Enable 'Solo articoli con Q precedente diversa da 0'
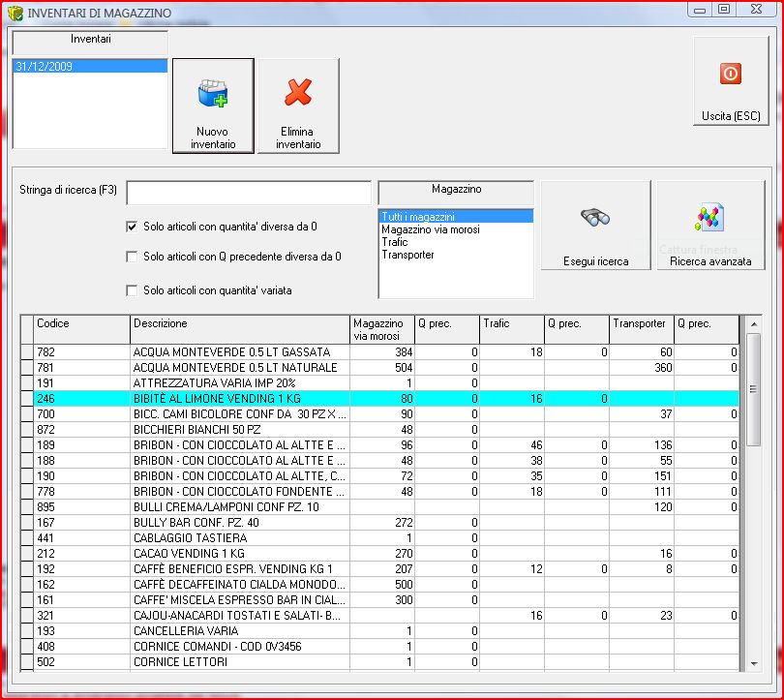This screenshot has height=700, width=784. [133, 258]
